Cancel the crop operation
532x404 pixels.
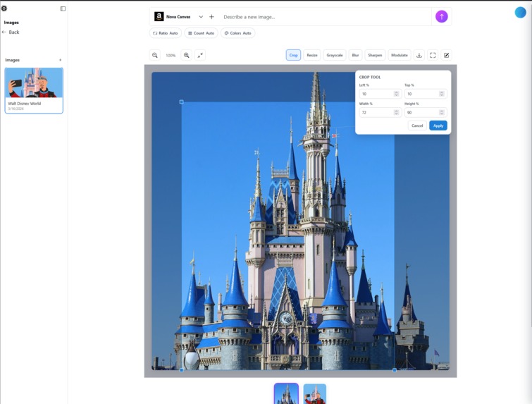(417, 126)
